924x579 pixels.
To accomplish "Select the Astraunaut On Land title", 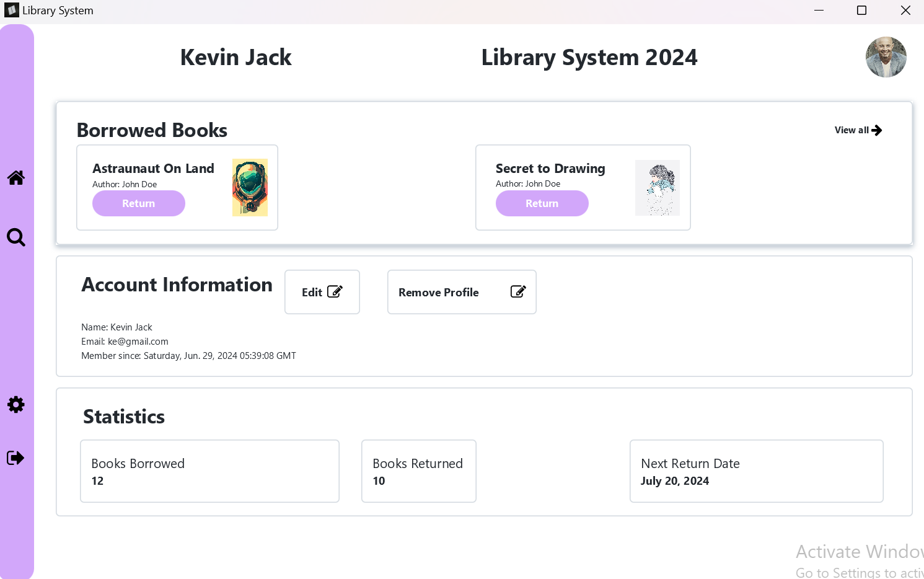I will pos(153,169).
